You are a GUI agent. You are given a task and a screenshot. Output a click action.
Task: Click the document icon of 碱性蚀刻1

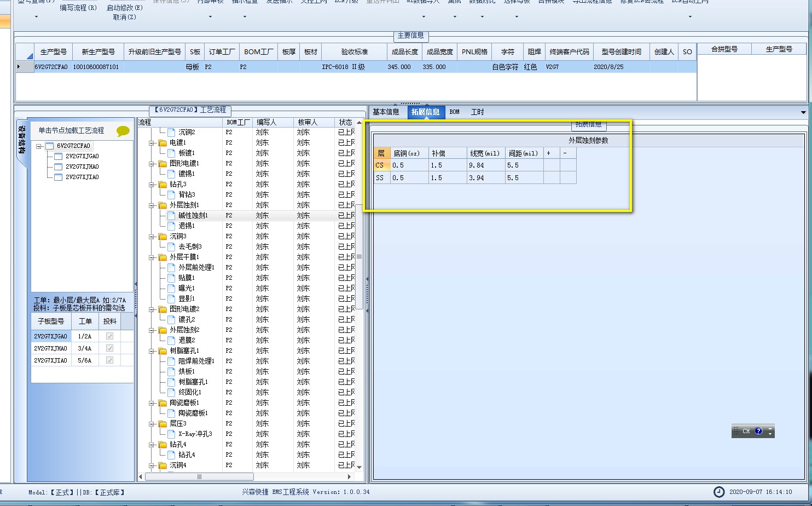pos(171,215)
